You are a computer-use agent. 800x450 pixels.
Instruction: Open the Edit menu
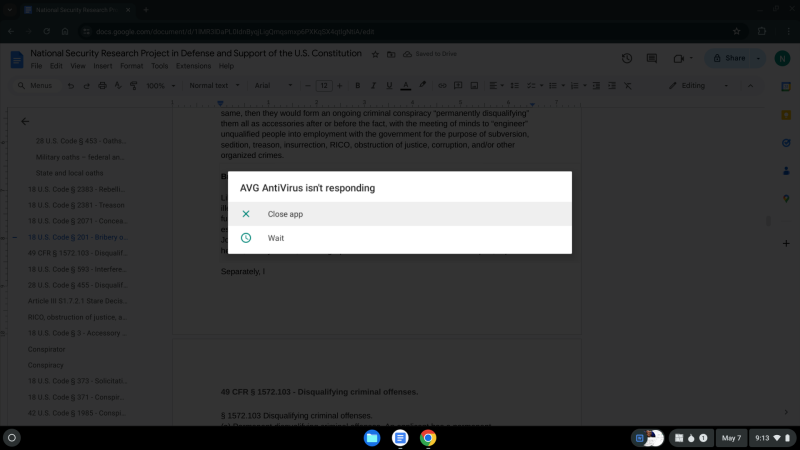[x=56, y=66]
